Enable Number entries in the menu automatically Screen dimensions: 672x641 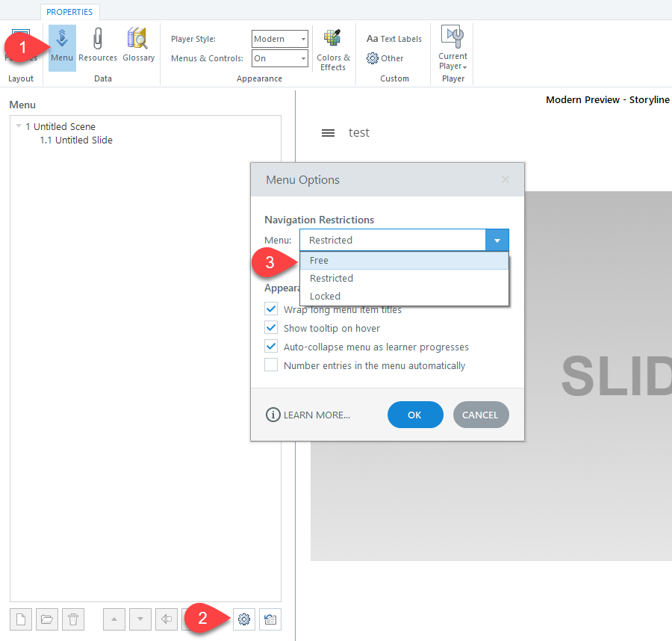click(x=271, y=365)
